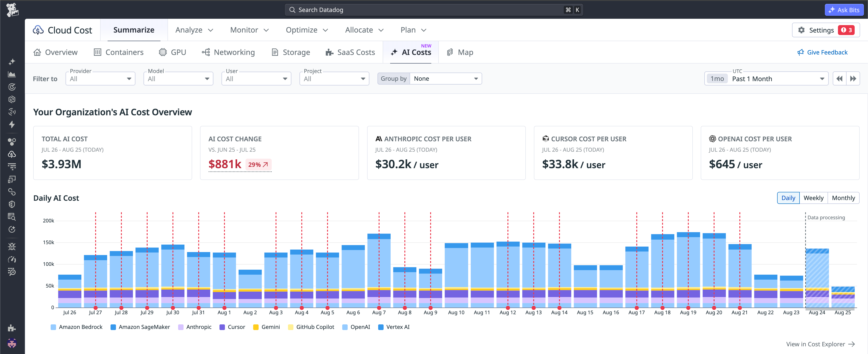Click the red alert badge showing 3
The image size is (868, 354).
pos(847,30)
